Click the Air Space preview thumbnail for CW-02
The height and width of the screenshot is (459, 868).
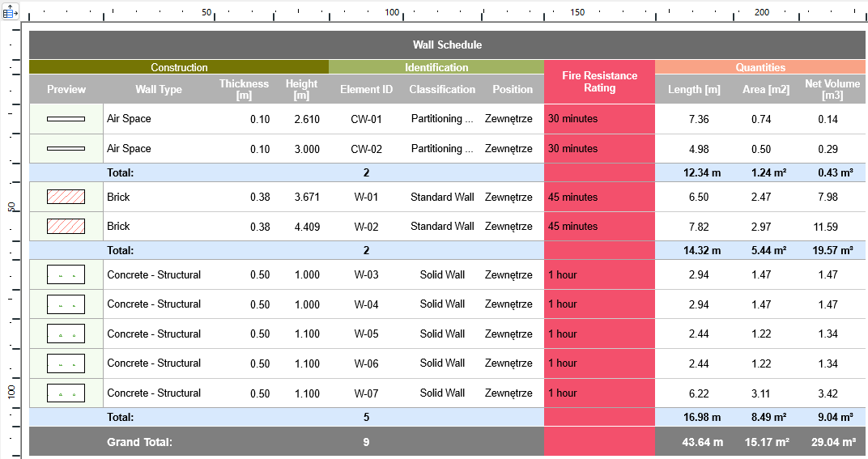(x=66, y=148)
